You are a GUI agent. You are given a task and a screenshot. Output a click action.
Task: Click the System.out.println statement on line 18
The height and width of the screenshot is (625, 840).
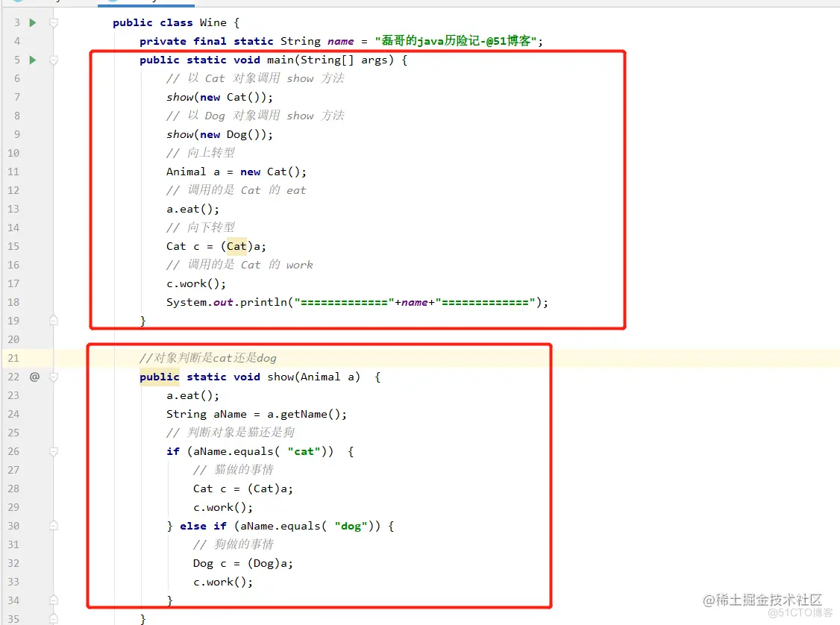(x=357, y=302)
